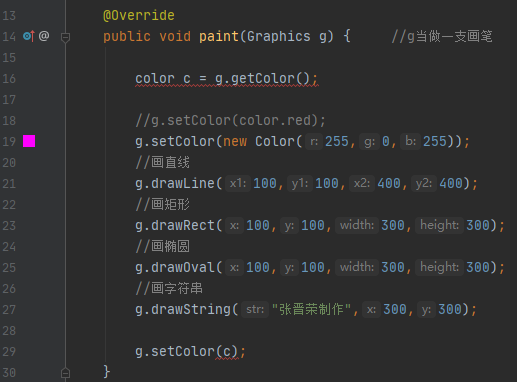This screenshot has width=517, height=382.
Task: Click the Color constructor name
Action: (275, 141)
